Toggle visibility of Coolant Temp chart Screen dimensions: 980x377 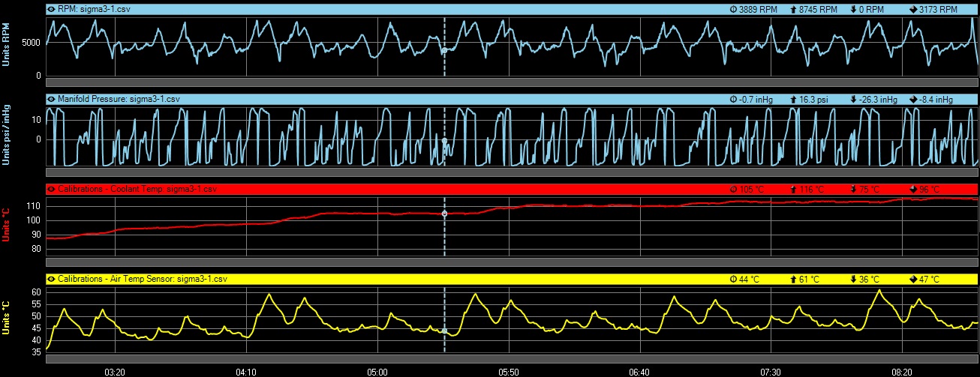pos(51,189)
